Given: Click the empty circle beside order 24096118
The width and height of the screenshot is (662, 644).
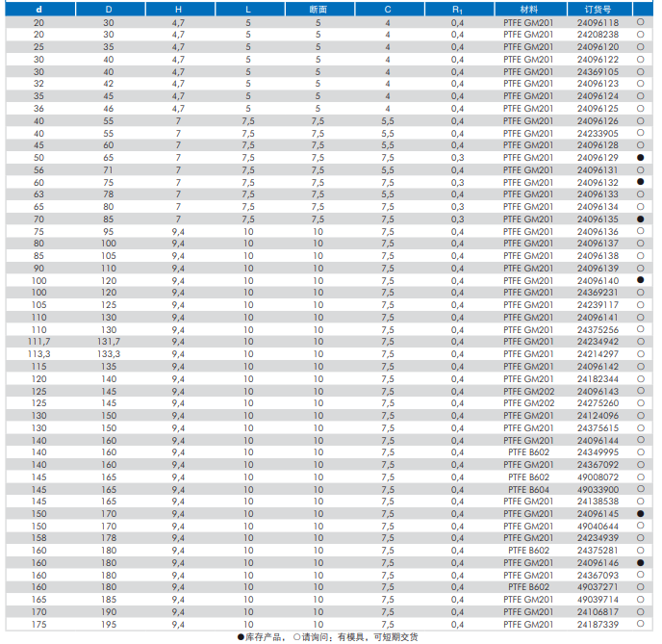Looking at the screenshot, I should point(640,22).
